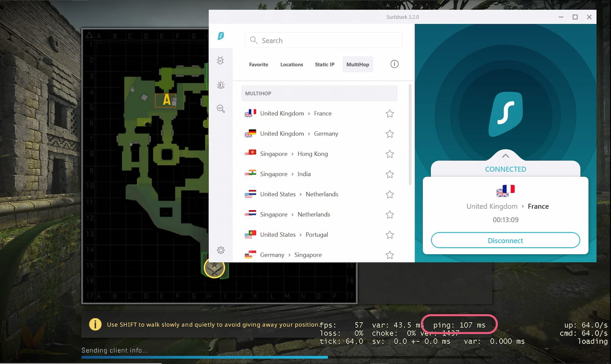Connect via United States > Netherlands
Screen dimensions: 611x364
tap(319, 194)
